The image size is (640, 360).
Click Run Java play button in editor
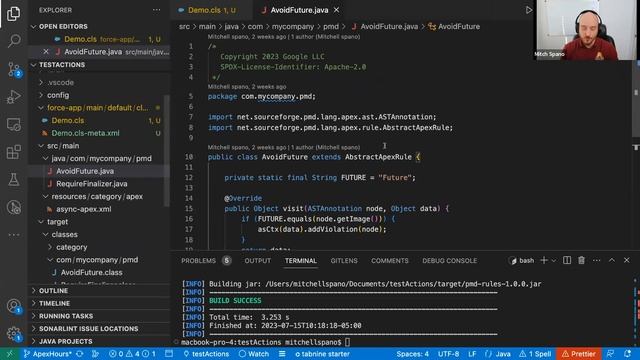pyautogui.click(x=529, y=10)
